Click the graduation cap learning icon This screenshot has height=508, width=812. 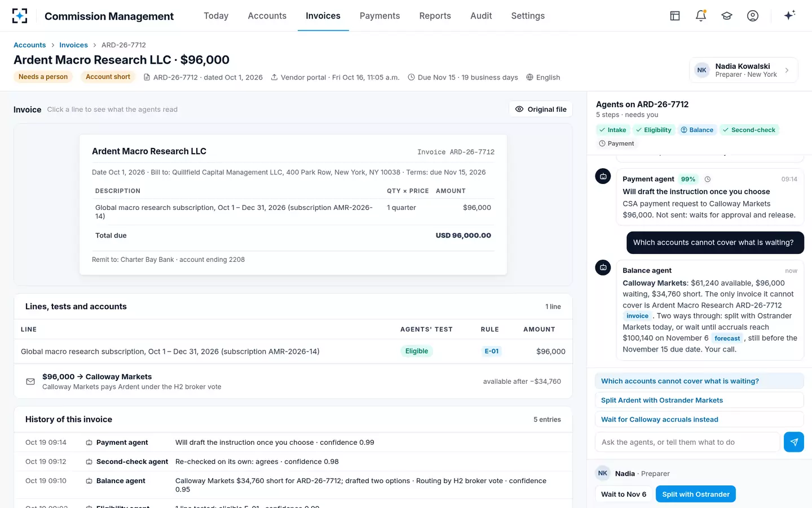(x=727, y=16)
